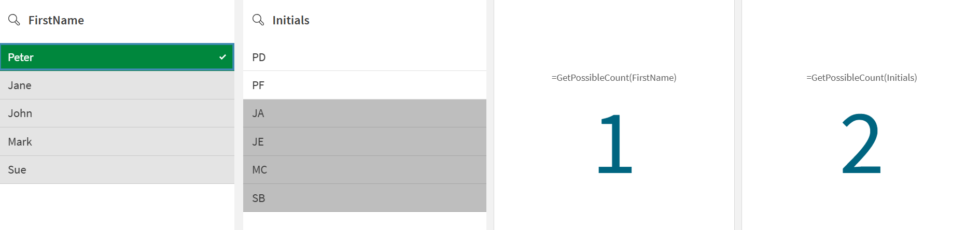
Task: Click the FirstName search magnifier icon
Action: click(x=14, y=20)
